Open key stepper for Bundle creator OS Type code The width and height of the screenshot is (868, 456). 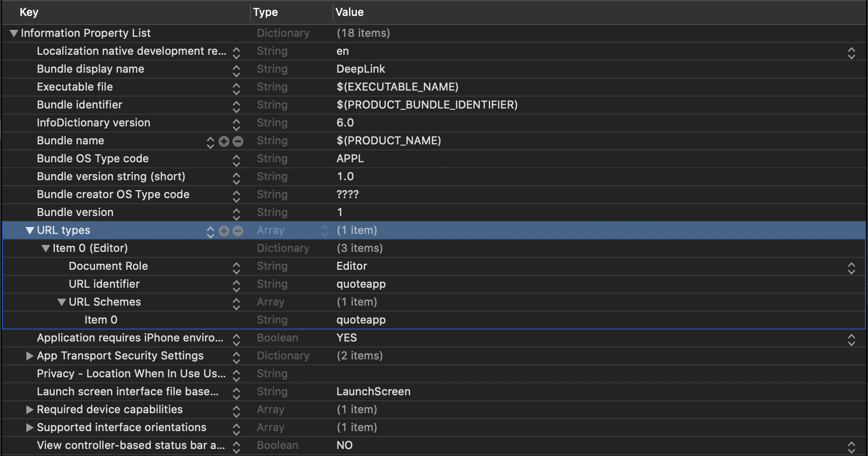tap(236, 196)
